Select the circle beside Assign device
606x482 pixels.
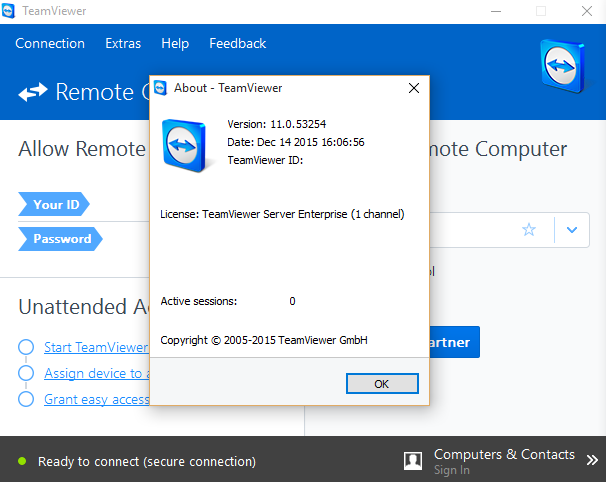[26, 373]
